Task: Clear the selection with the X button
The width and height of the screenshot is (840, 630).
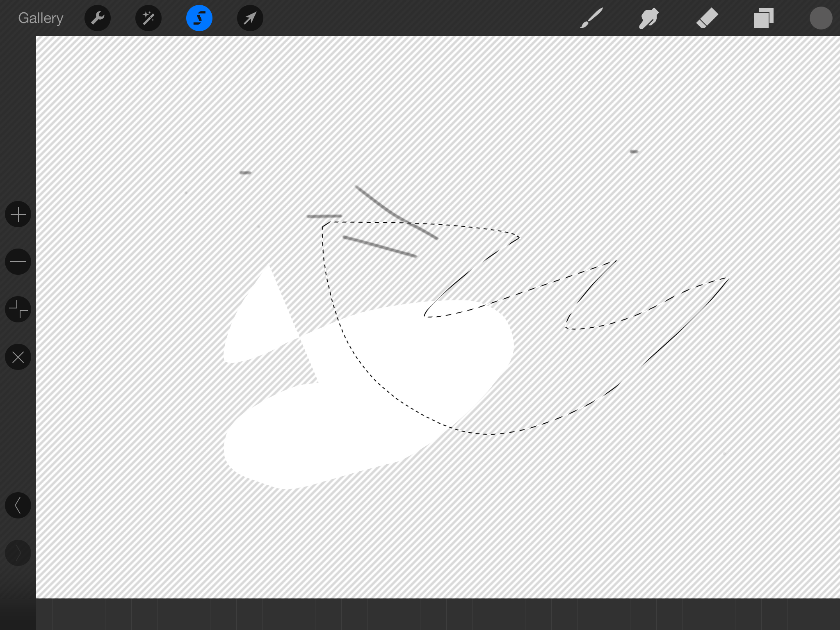Action: tap(18, 357)
